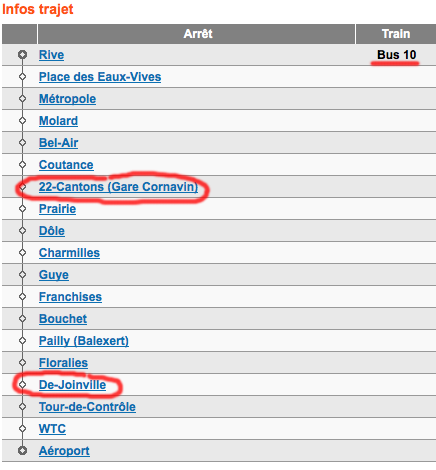The height and width of the screenshot is (470, 436).
Task: Open 22-Cantons (Gare Cornavin) stop link
Action: pos(118,187)
